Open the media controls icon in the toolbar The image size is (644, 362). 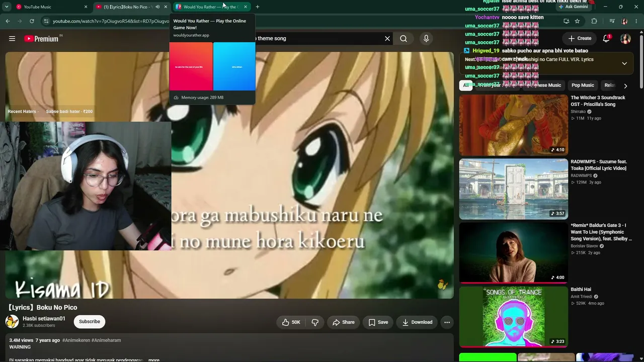(612, 21)
